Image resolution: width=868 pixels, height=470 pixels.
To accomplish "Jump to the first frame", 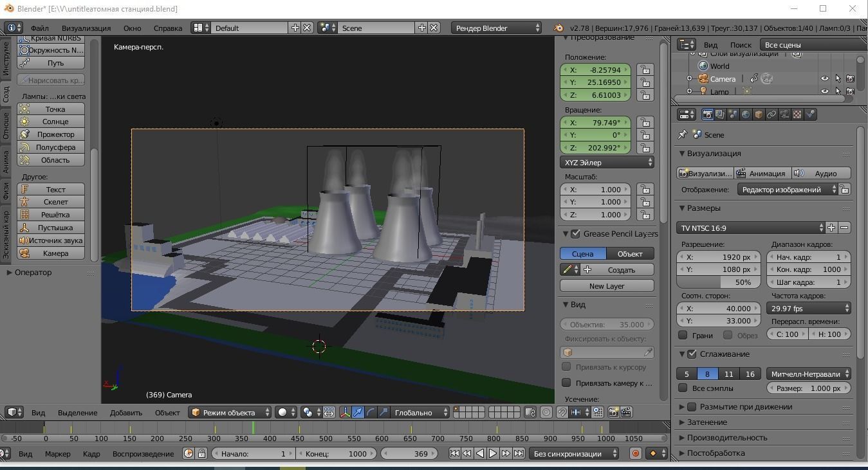I will coord(454,453).
